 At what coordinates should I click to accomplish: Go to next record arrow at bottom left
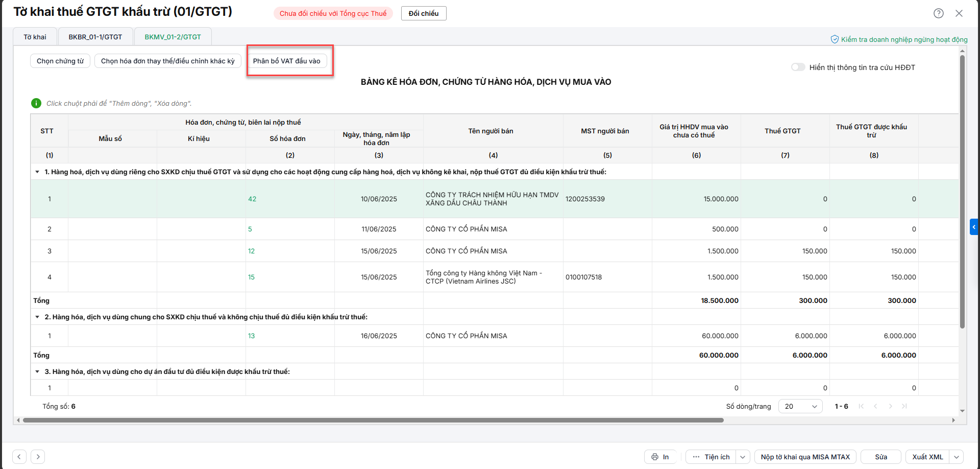[38, 457]
